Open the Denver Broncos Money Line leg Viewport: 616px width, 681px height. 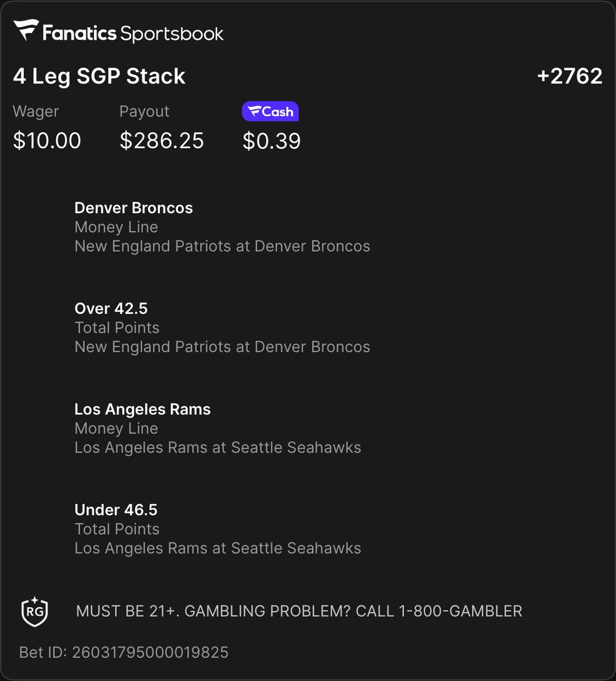click(222, 227)
